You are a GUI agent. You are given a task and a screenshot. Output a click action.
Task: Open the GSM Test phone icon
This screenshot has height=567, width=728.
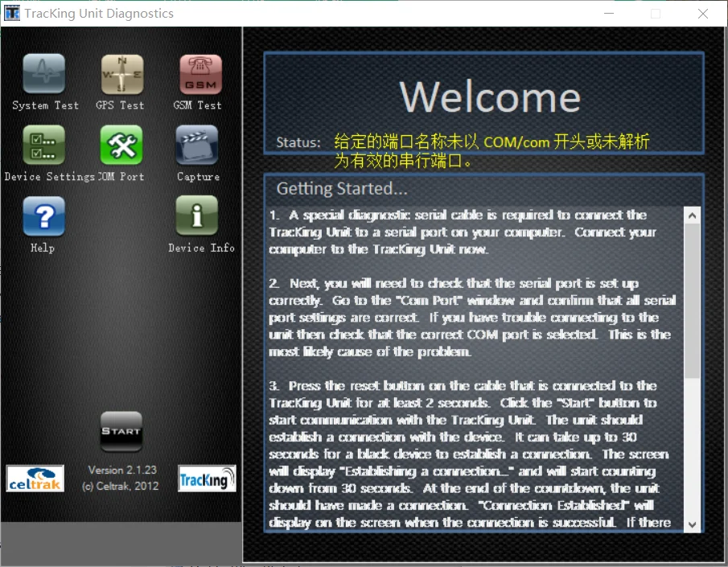pyautogui.click(x=200, y=74)
